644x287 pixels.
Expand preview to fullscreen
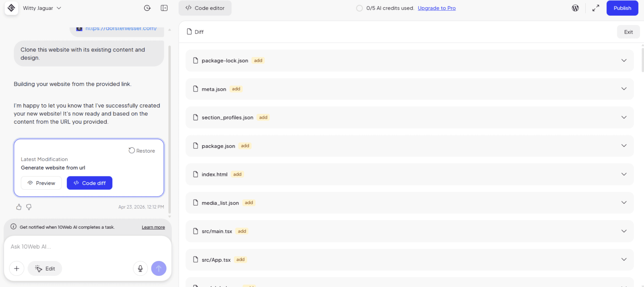click(x=596, y=8)
